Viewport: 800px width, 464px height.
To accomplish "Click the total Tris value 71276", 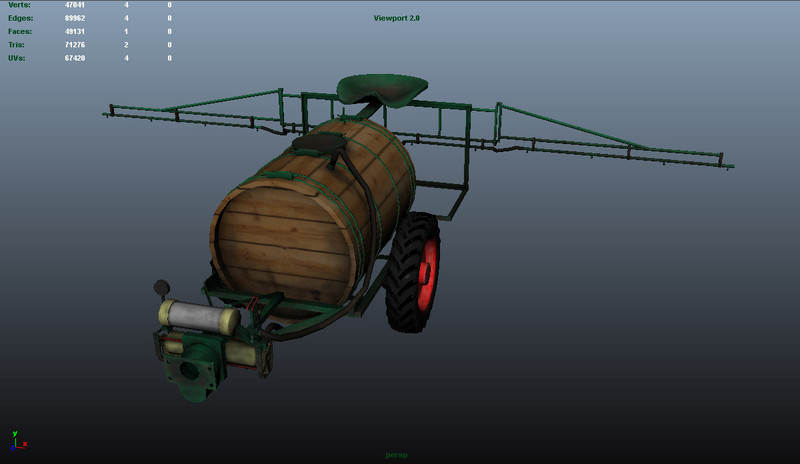I will pyautogui.click(x=74, y=44).
